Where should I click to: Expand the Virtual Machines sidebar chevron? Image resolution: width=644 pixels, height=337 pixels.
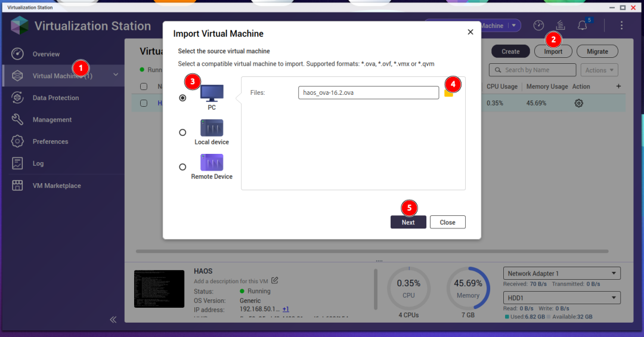(116, 75)
